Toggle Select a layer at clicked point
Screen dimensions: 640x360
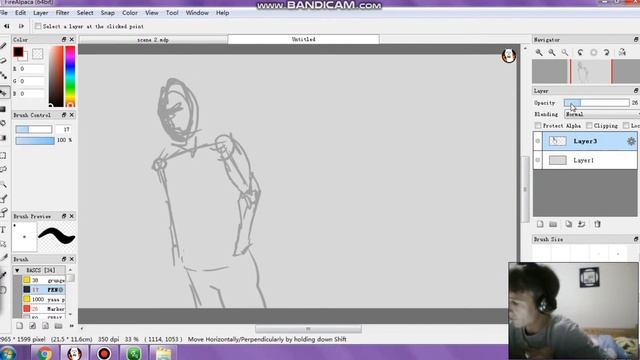tap(38, 26)
